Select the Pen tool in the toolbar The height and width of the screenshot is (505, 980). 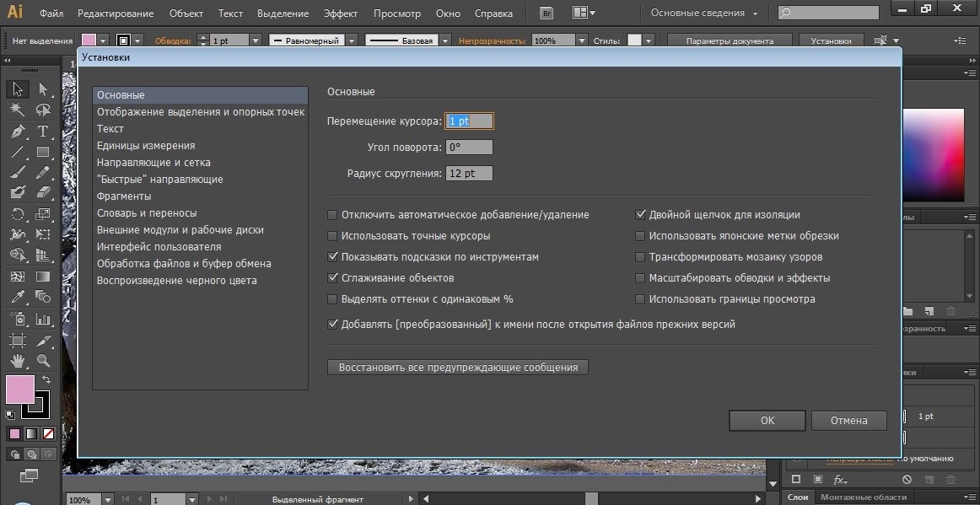coord(17,132)
